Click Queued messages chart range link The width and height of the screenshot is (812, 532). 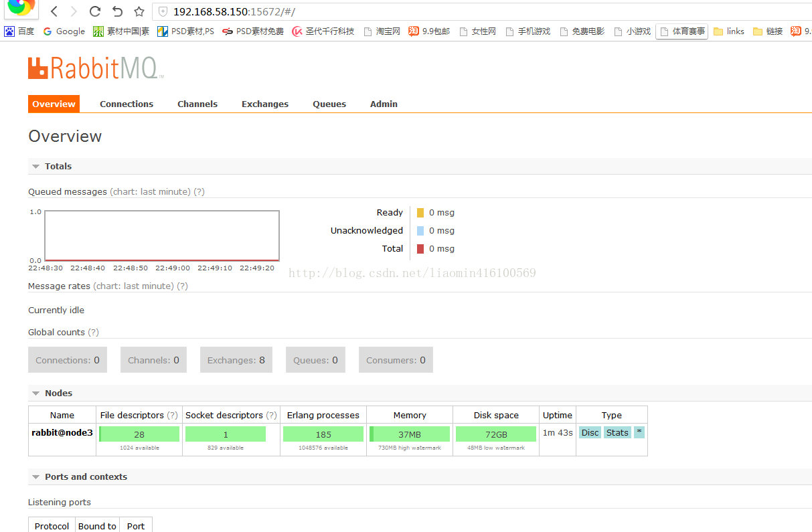pos(150,191)
